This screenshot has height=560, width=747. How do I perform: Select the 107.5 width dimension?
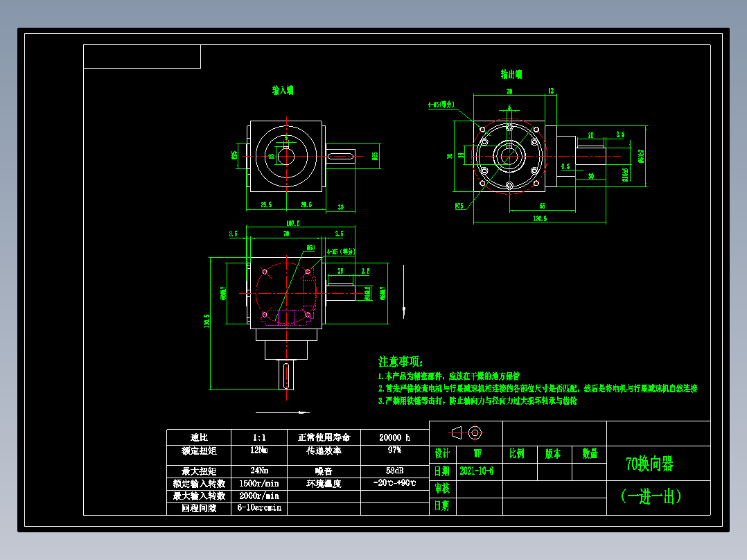292,223
